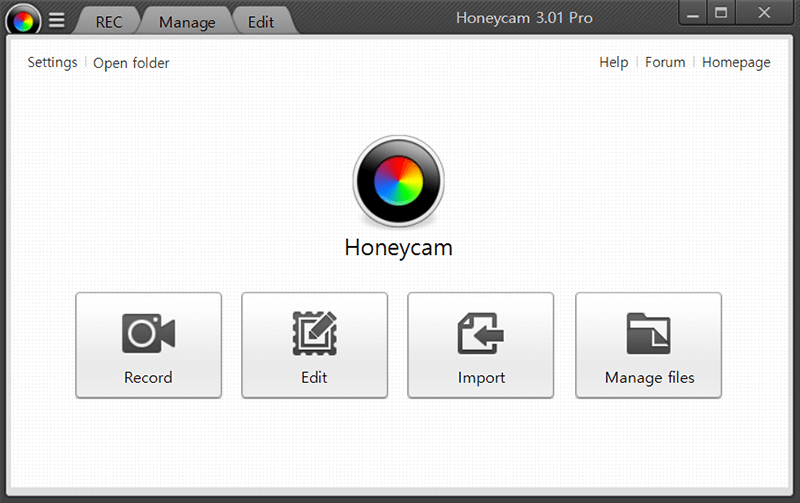Go to the Homepage link
The image size is (800, 503).
coord(736,62)
